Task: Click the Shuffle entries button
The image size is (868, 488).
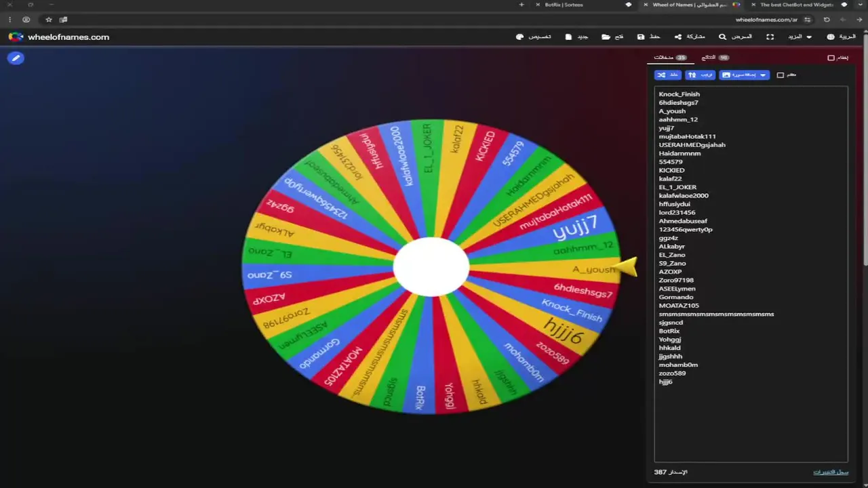Action: point(668,75)
